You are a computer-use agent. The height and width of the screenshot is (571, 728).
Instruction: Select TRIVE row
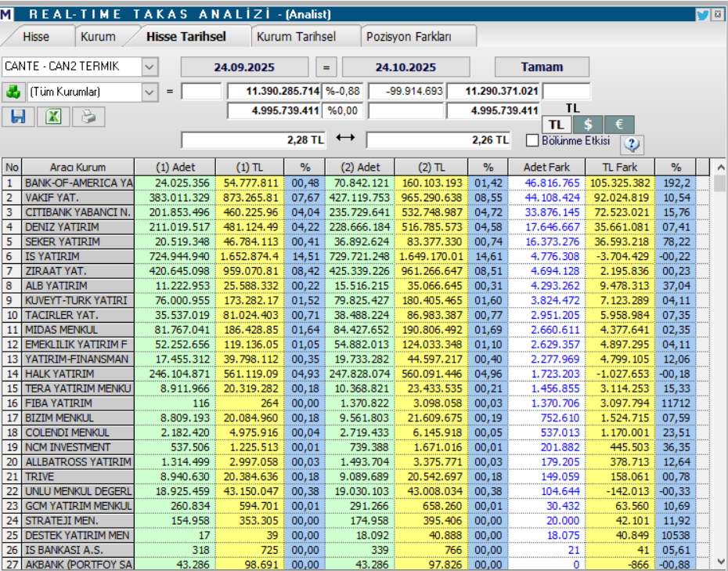[x=357, y=477]
